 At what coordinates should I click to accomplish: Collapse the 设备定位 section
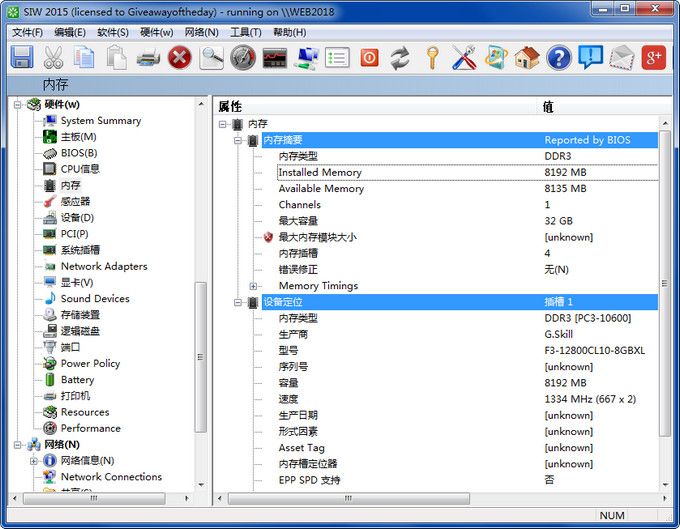(x=238, y=302)
